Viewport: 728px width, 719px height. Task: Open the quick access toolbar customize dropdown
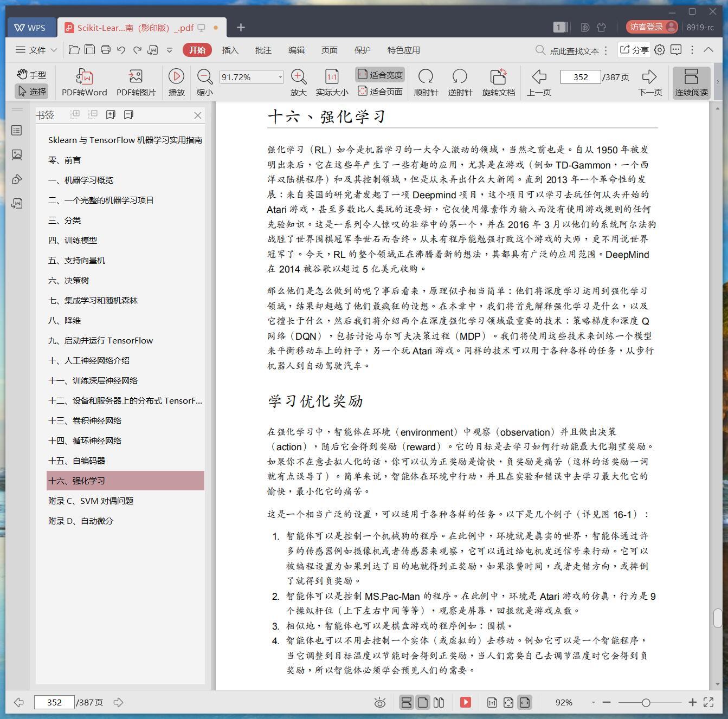[x=169, y=50]
